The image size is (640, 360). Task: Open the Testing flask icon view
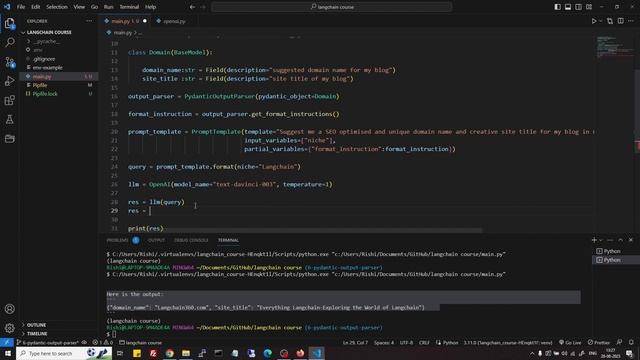click(10, 120)
